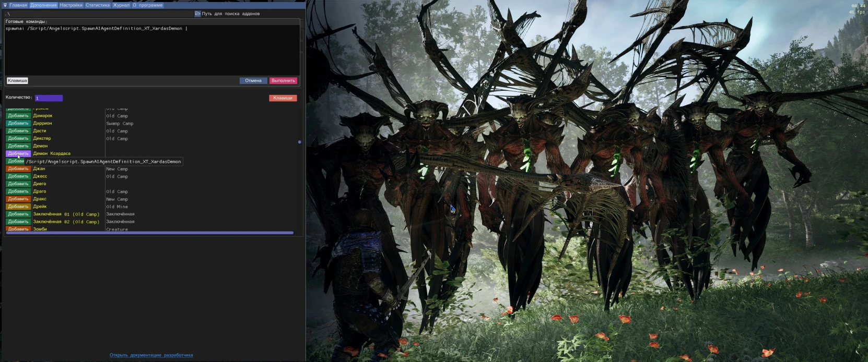Click Добавить next to Декстер
This screenshot has width=868, height=362.
(18, 138)
